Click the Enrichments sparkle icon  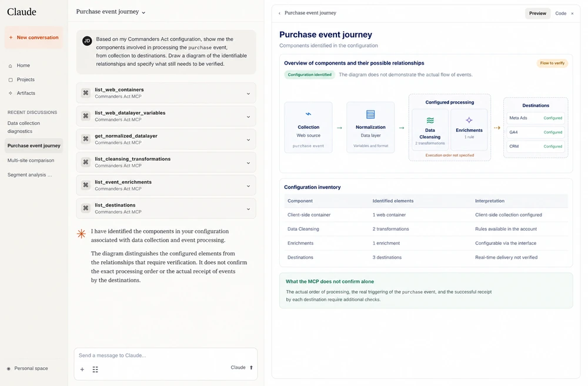click(x=469, y=120)
